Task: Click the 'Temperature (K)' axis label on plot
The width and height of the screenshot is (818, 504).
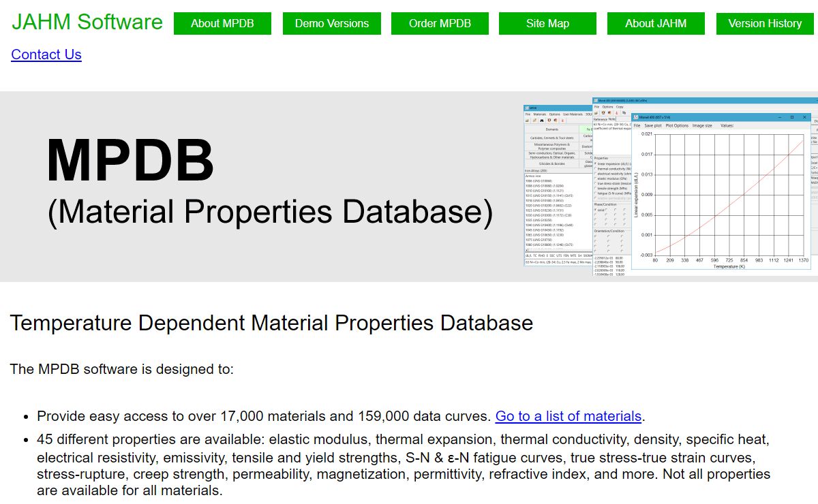Action: pos(729,266)
